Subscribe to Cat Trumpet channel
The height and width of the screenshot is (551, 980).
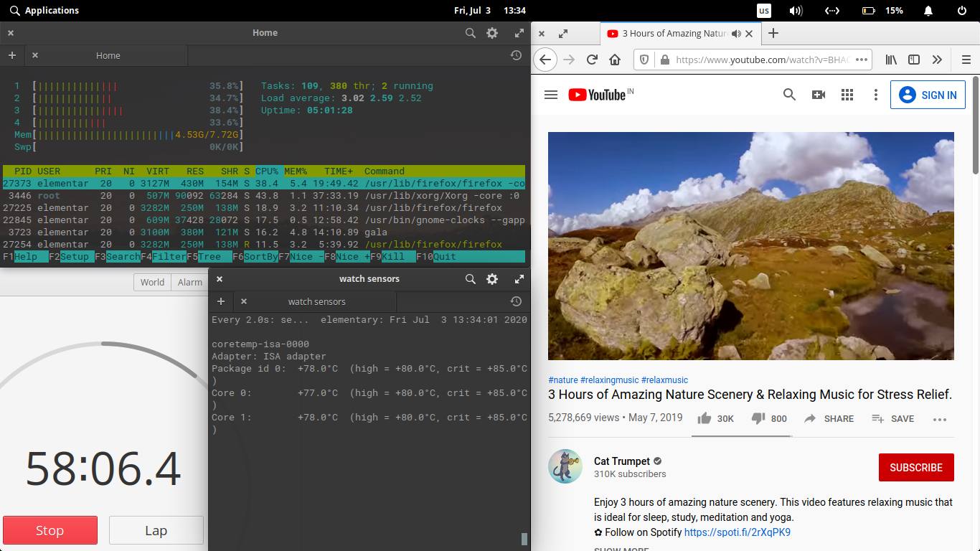(x=916, y=467)
